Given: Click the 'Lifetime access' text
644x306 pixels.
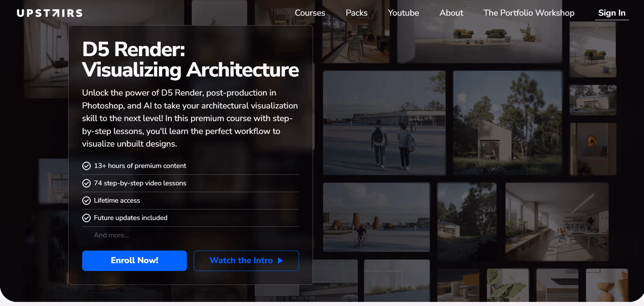Looking at the screenshot, I should click(117, 201).
